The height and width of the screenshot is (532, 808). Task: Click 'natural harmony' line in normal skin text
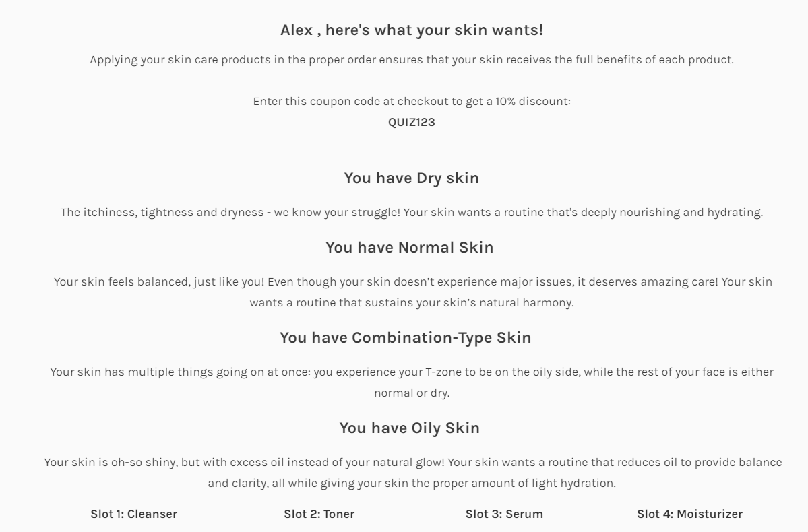pyautogui.click(x=412, y=303)
